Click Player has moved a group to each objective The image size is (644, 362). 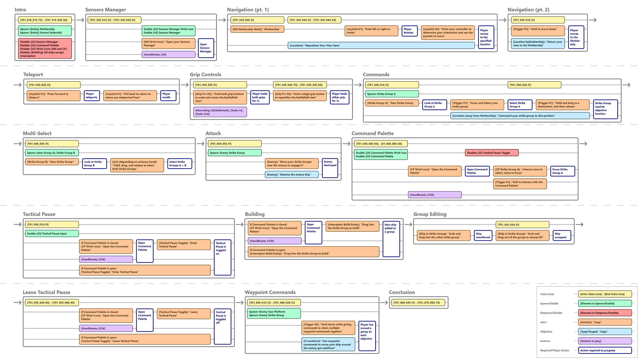(x=367, y=336)
